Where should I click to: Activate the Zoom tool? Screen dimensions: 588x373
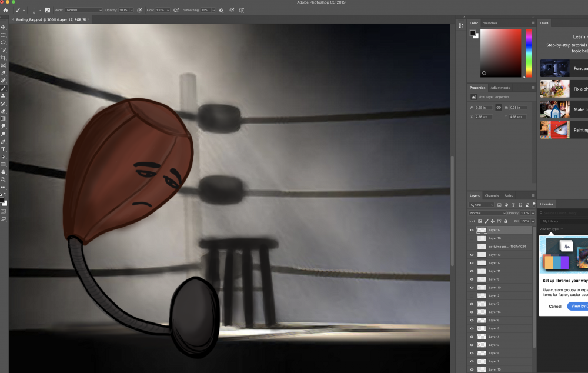(x=4, y=179)
